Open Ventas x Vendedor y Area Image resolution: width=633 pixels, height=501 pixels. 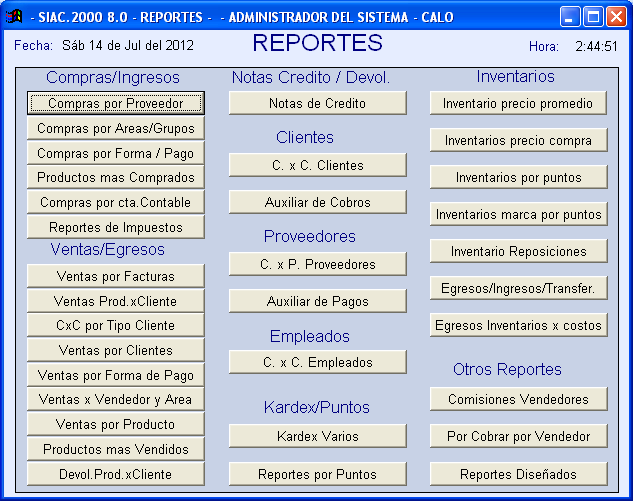tap(116, 400)
